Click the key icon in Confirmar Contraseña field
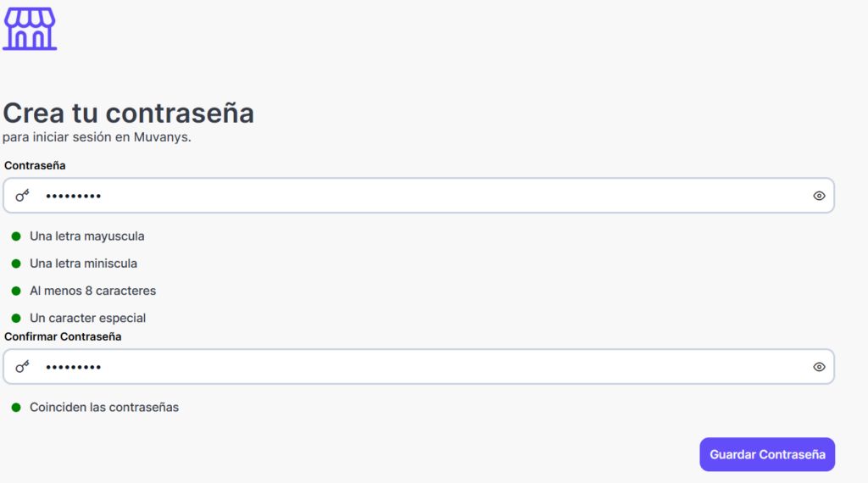 22,367
